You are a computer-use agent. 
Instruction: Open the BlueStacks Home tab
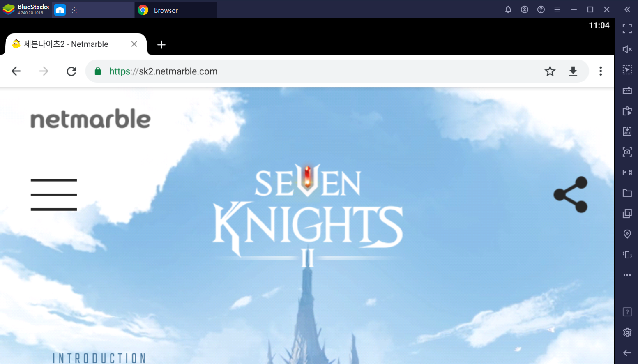tap(93, 10)
